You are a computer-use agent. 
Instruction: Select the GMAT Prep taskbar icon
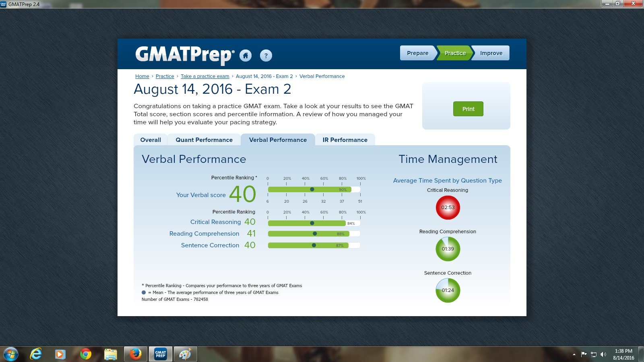click(160, 354)
